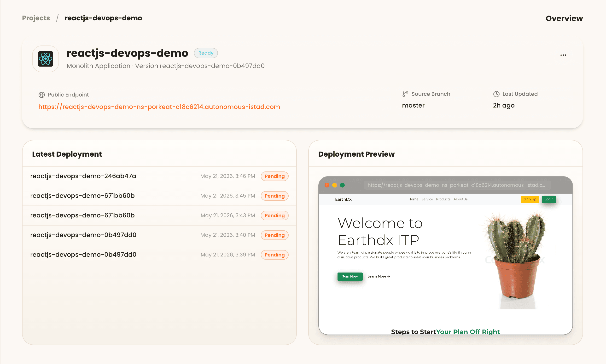Click the clock icon beside Last Updated
Viewport: 606px width, 364px height.
click(x=496, y=94)
